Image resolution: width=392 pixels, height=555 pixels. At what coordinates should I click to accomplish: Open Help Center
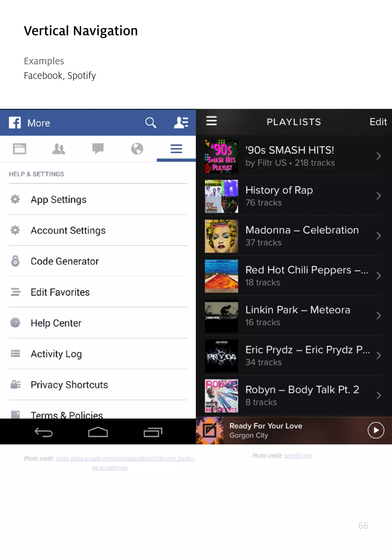(98, 323)
